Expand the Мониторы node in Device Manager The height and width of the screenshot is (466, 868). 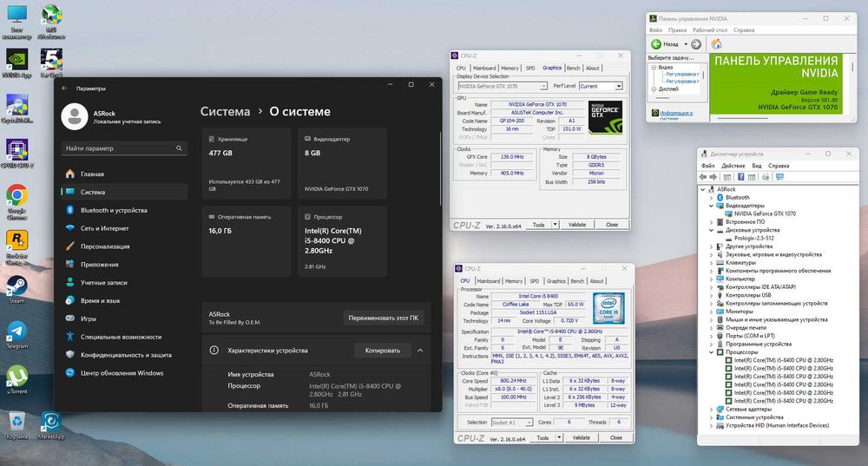(712, 312)
